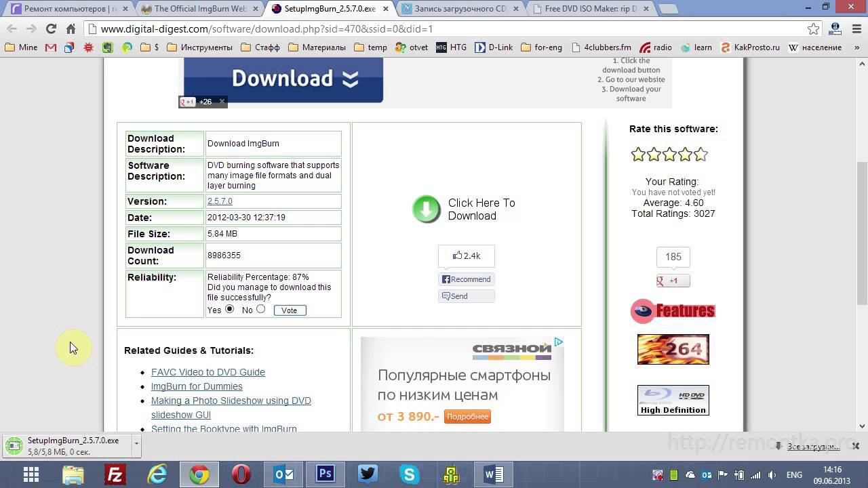Click Подробнее in the Связной ad
The image size is (868, 488).
(467, 416)
